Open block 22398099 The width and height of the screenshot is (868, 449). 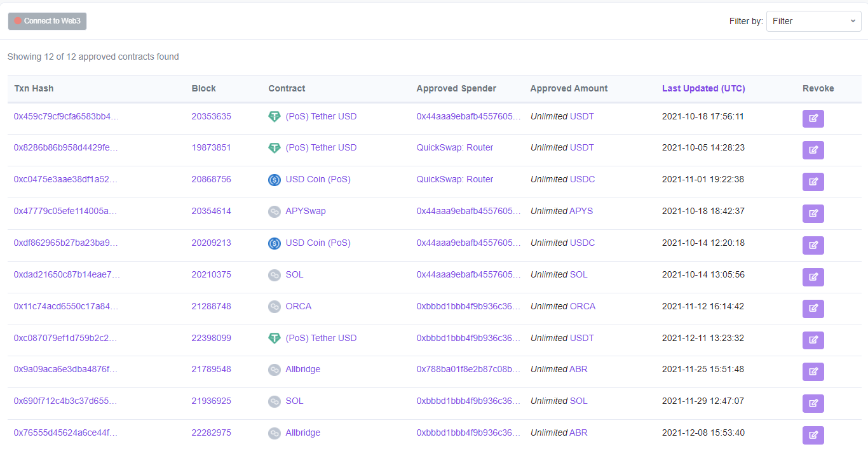point(212,338)
